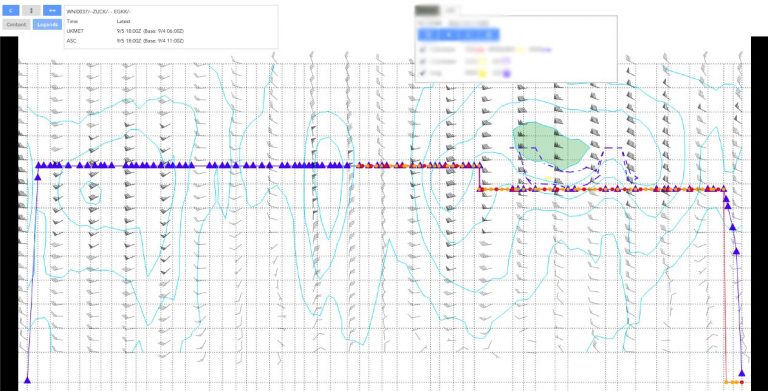Click second segment of blue legend button group
Viewport: 768px width, 391px height.
(449, 34)
